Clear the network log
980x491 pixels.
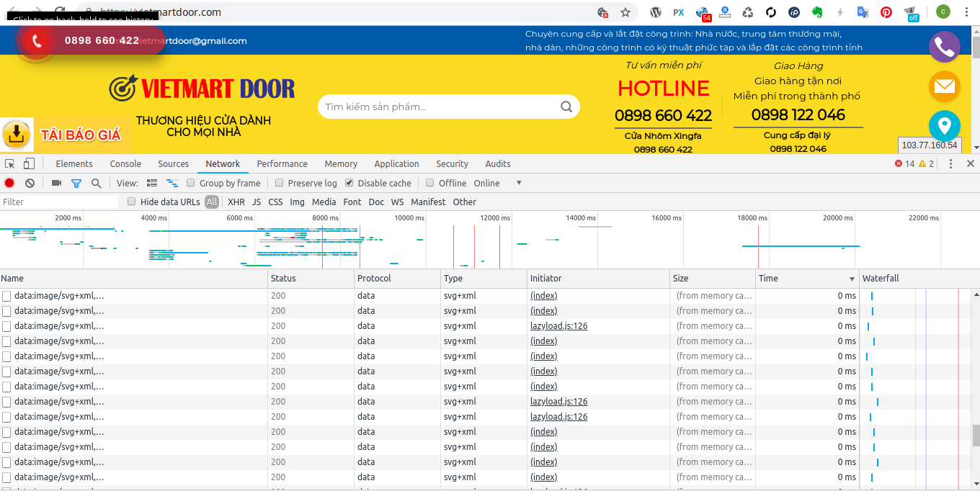[30, 184]
